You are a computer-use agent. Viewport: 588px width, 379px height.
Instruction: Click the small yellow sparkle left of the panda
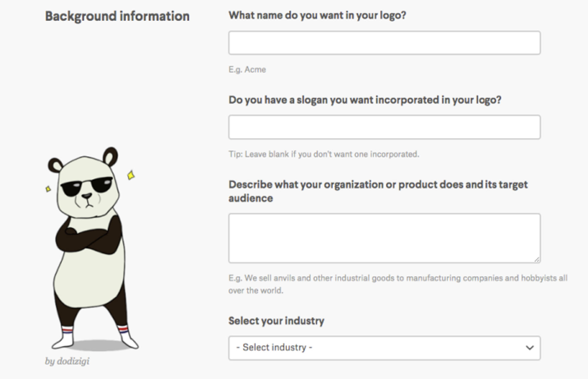tap(48, 189)
